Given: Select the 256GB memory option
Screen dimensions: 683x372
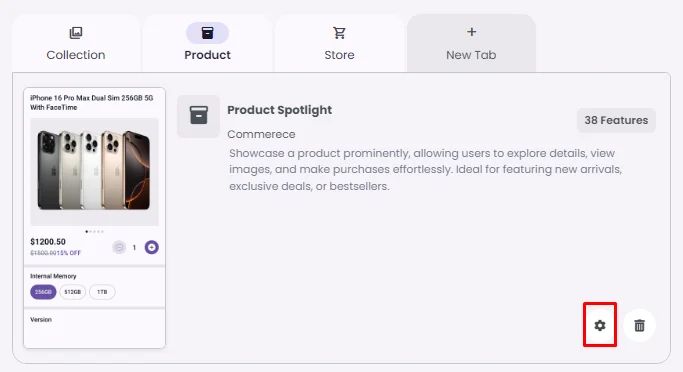Looking at the screenshot, I should pos(43,292).
